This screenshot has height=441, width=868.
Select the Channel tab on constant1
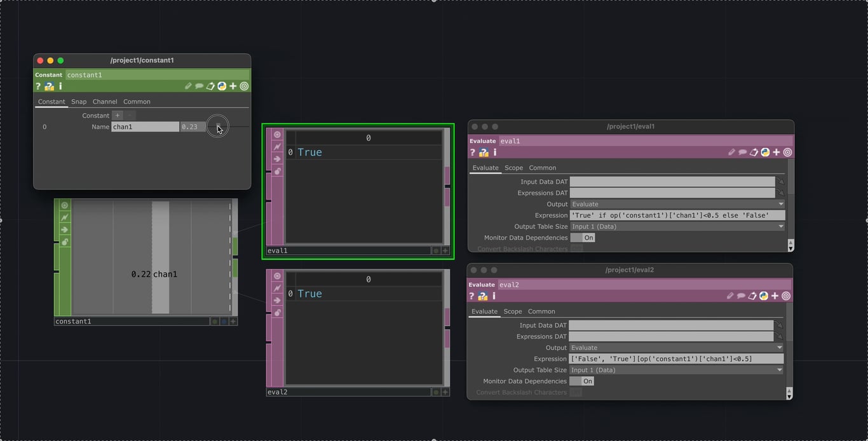point(105,101)
